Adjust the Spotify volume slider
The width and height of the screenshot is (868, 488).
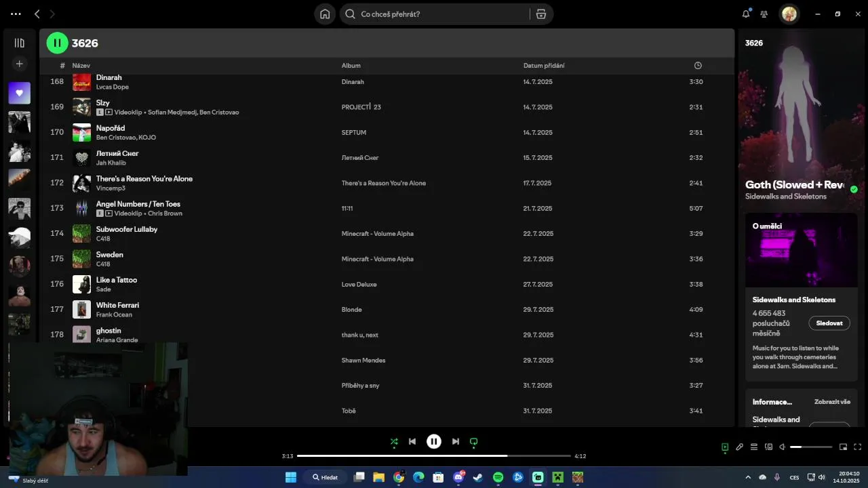coord(811,447)
